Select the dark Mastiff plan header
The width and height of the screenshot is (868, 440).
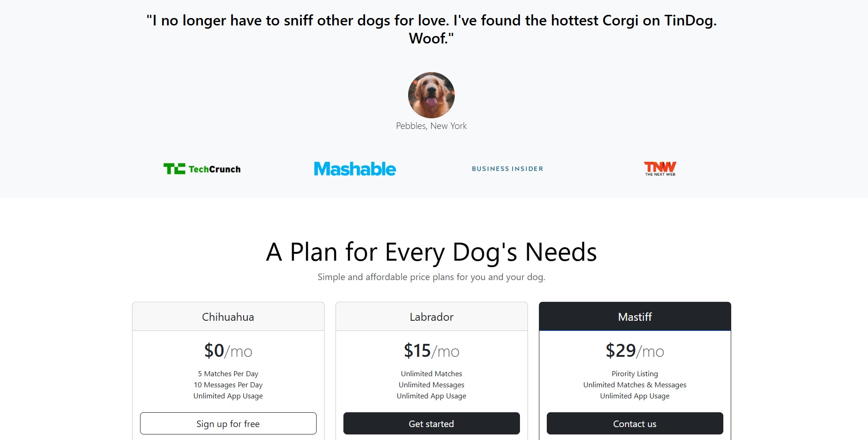point(635,317)
